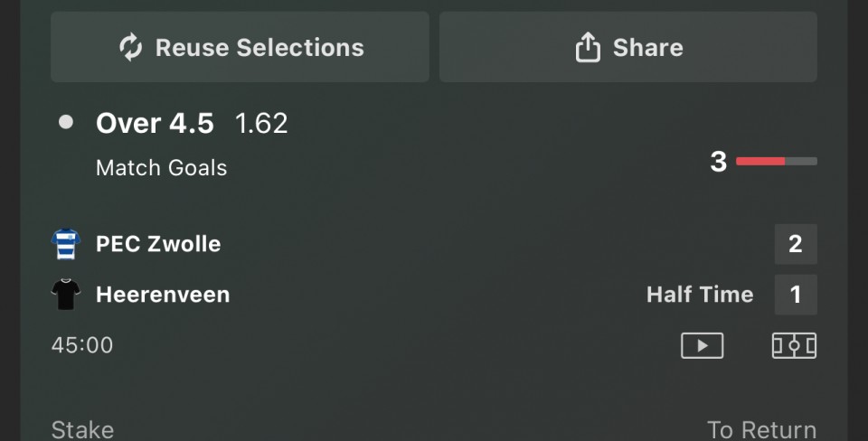Click the white selection status dot
The height and width of the screenshot is (441, 868).
(65, 122)
